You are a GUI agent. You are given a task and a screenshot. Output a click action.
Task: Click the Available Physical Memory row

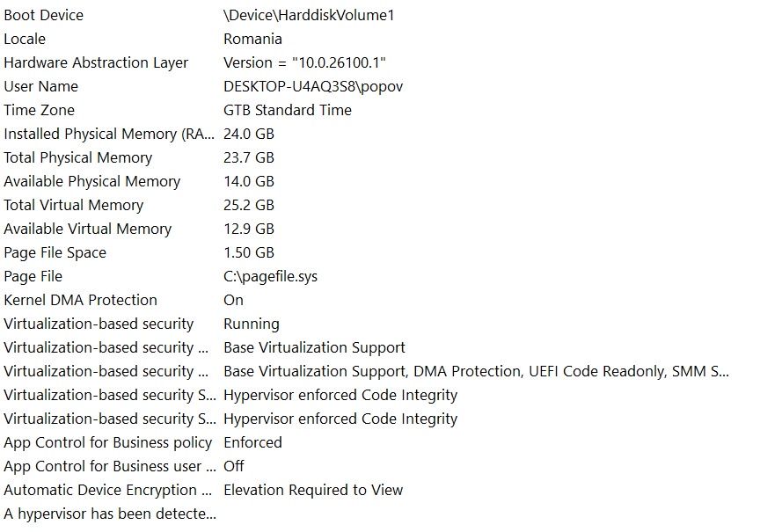[x=91, y=181]
